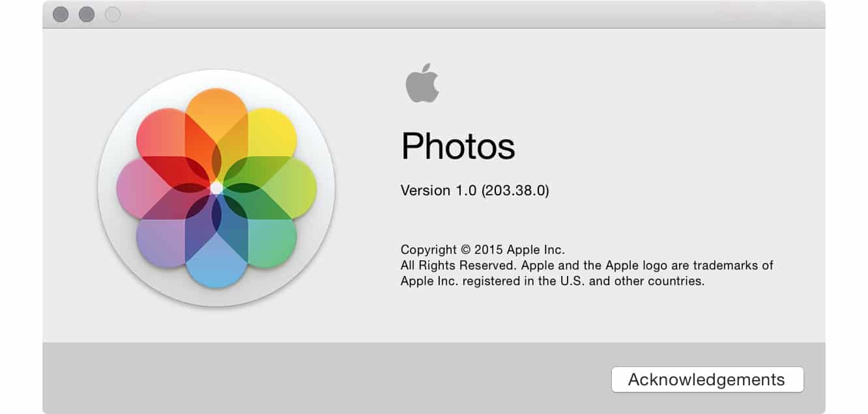This screenshot has width=868, height=414.
Task: Click the disabled zoom window button
Action: coord(113,14)
